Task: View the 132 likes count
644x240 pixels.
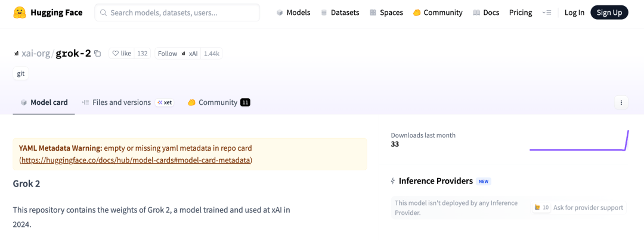Action: pyautogui.click(x=142, y=54)
